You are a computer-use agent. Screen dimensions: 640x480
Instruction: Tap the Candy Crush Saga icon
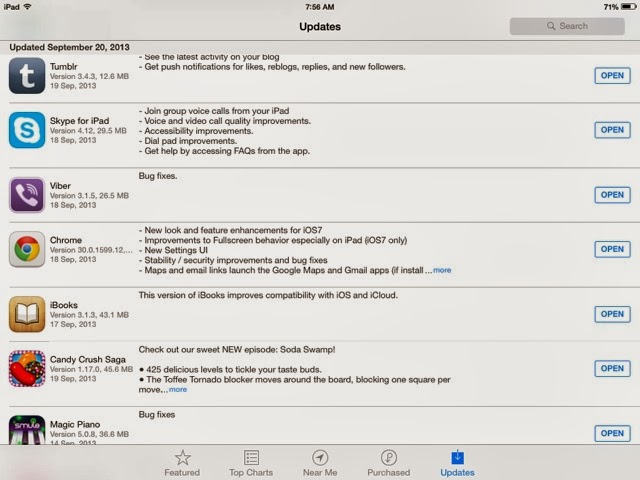click(x=27, y=369)
